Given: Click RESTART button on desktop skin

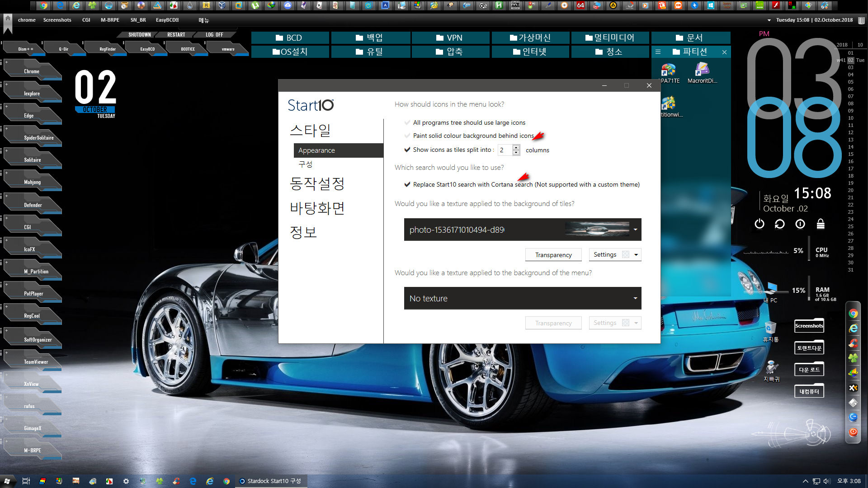Looking at the screenshot, I should pyautogui.click(x=176, y=35).
